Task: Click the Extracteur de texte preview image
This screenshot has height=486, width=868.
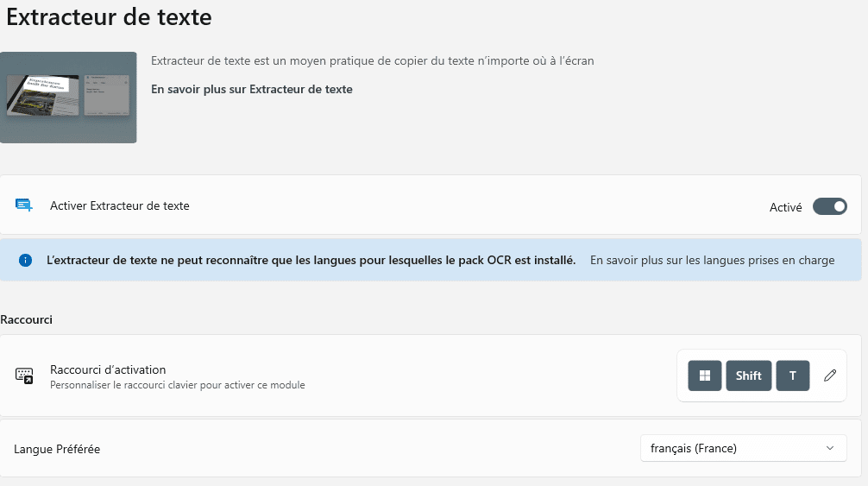Action: point(68,98)
